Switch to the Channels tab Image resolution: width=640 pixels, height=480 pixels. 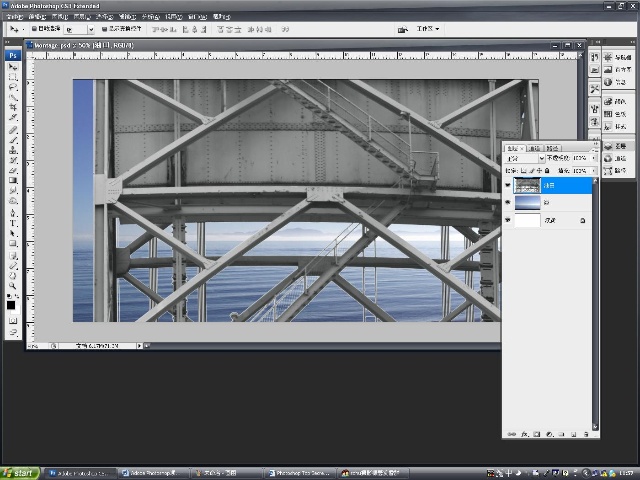coord(534,148)
